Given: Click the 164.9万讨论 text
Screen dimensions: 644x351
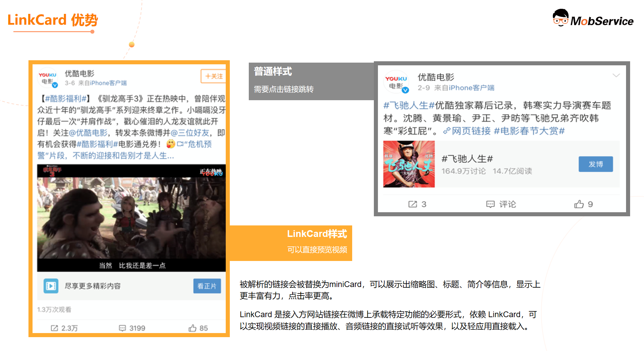Looking at the screenshot, I should pos(463,171).
